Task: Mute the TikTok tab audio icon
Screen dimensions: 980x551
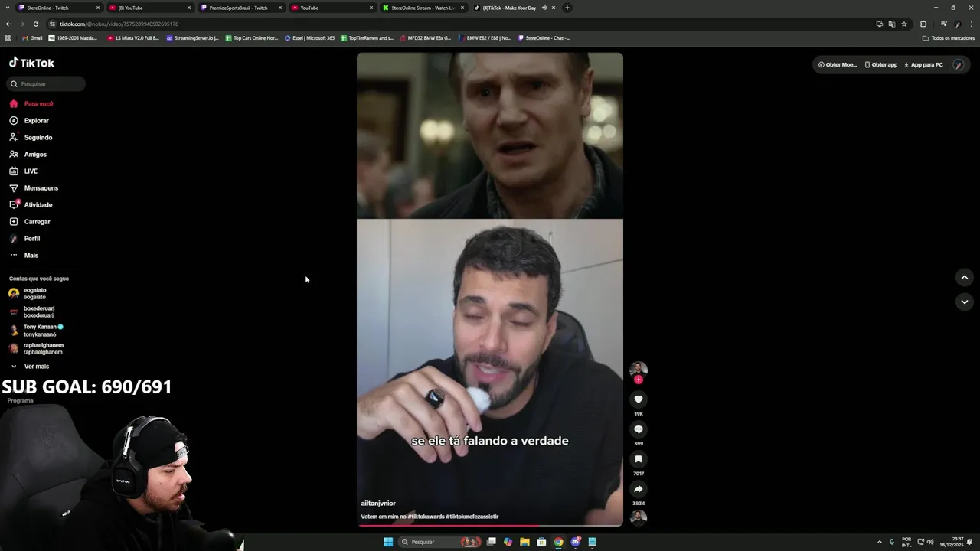Action: [544, 8]
